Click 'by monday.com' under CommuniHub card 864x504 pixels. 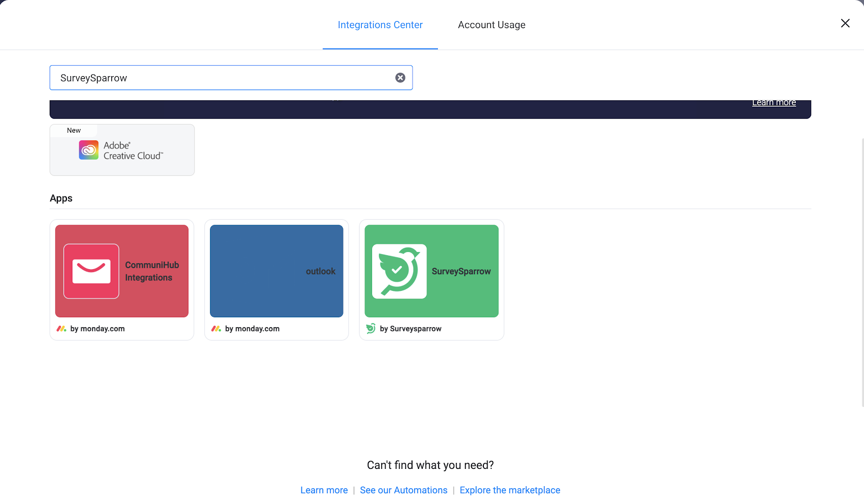[x=97, y=329]
